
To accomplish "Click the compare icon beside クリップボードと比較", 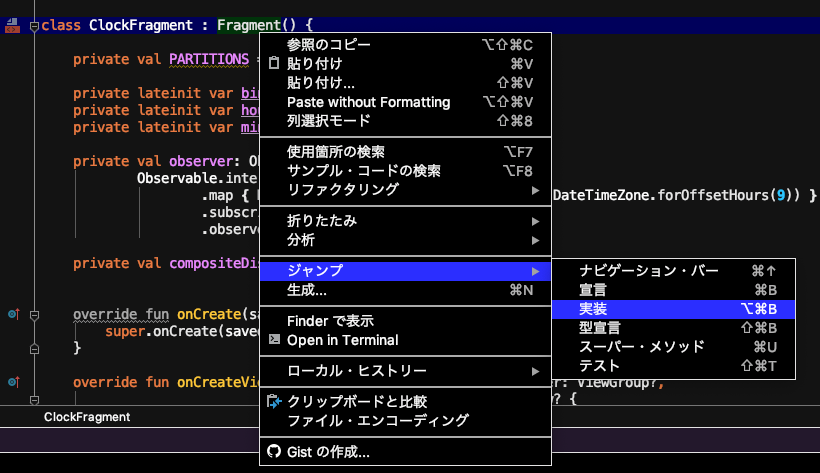I will (x=274, y=401).
